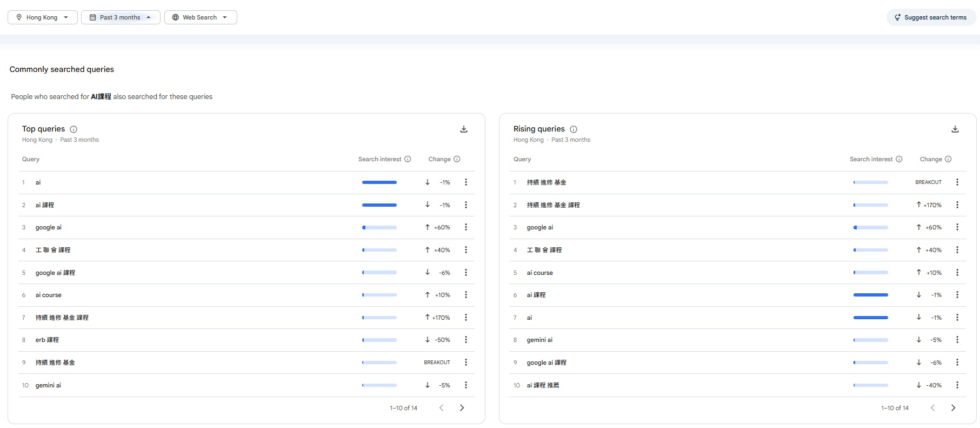
Task: Open the Hong Kong location dropdown
Action: 43,17
